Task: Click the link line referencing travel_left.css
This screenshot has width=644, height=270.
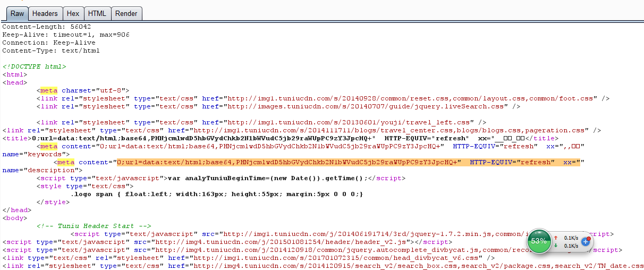Action: pos(261,122)
